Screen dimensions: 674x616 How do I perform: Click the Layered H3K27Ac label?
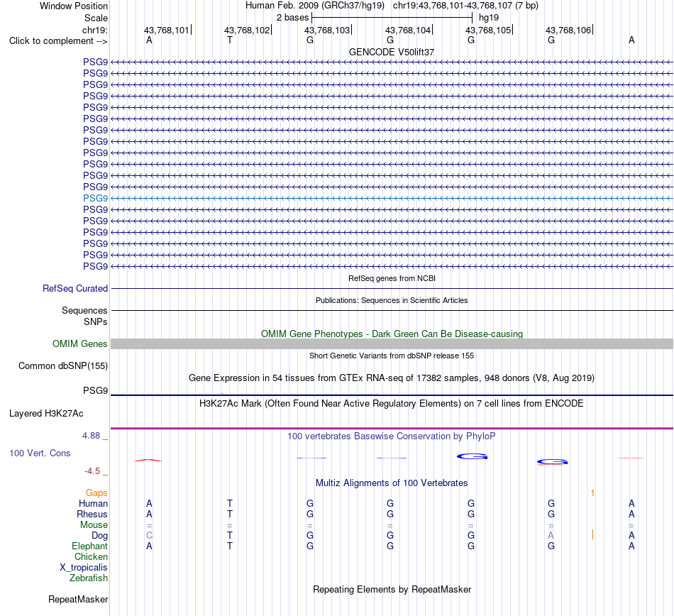(x=46, y=414)
